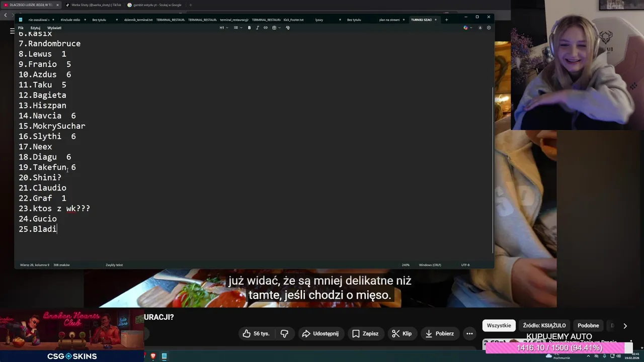Open the Plik menu

[21, 28]
